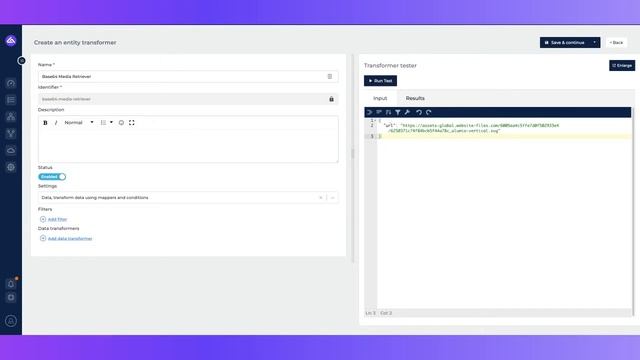Click Save & continue button

[564, 42]
